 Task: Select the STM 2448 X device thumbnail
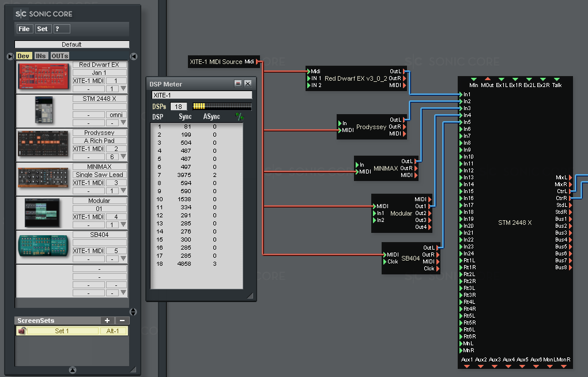click(44, 110)
